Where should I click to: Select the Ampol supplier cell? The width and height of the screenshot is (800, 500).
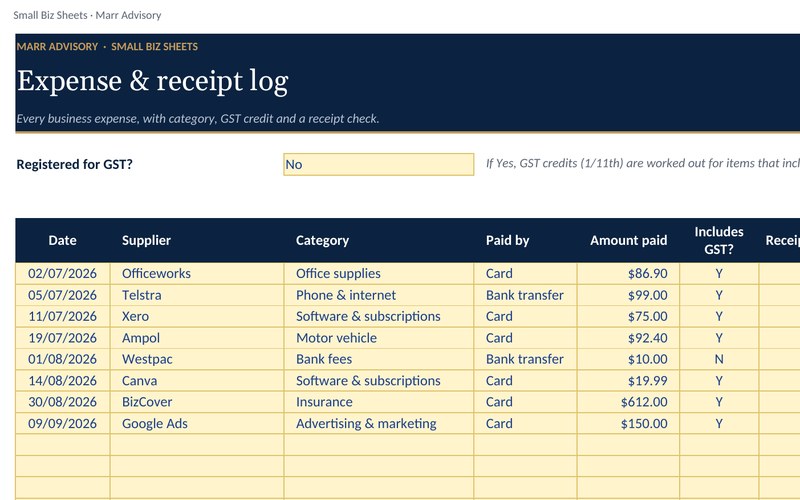click(x=197, y=338)
